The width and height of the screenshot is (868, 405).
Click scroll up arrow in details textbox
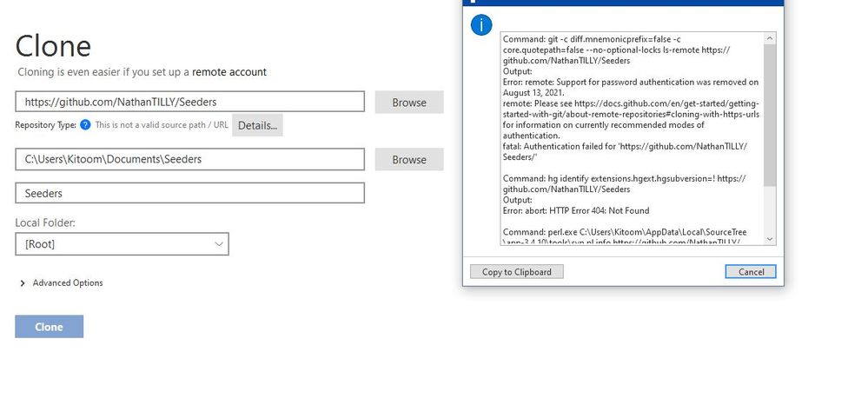770,38
